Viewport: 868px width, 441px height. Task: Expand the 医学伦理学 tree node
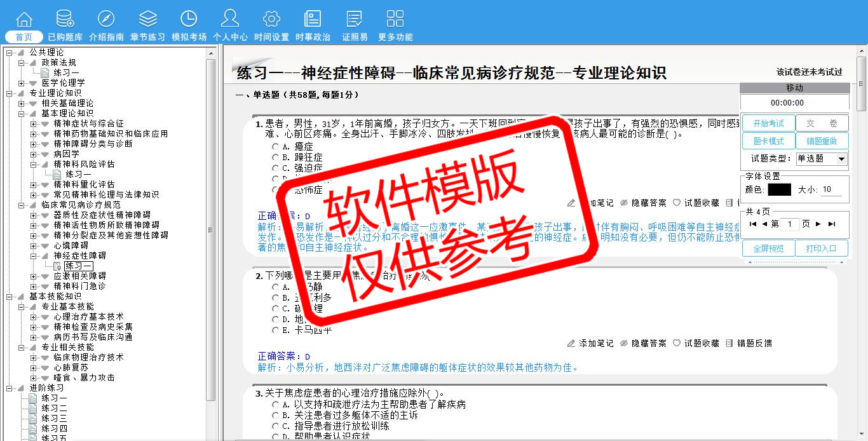pos(21,83)
